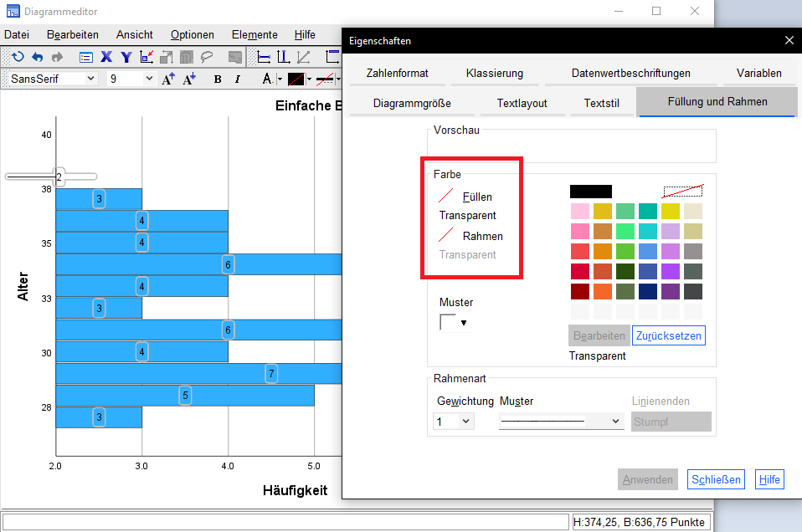Open the Gewichtung line weight dropdown
The width and height of the screenshot is (802, 532).
pos(466,421)
